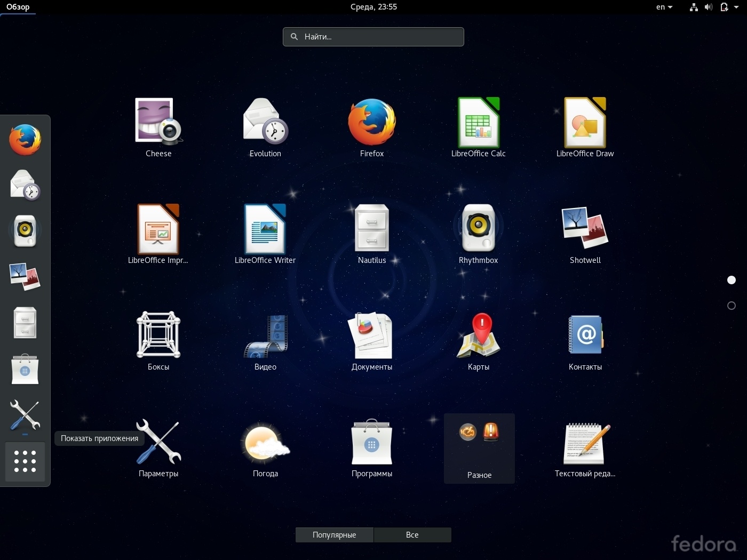Open the Текстовый редактор app
747x560 pixels.
tap(585, 447)
